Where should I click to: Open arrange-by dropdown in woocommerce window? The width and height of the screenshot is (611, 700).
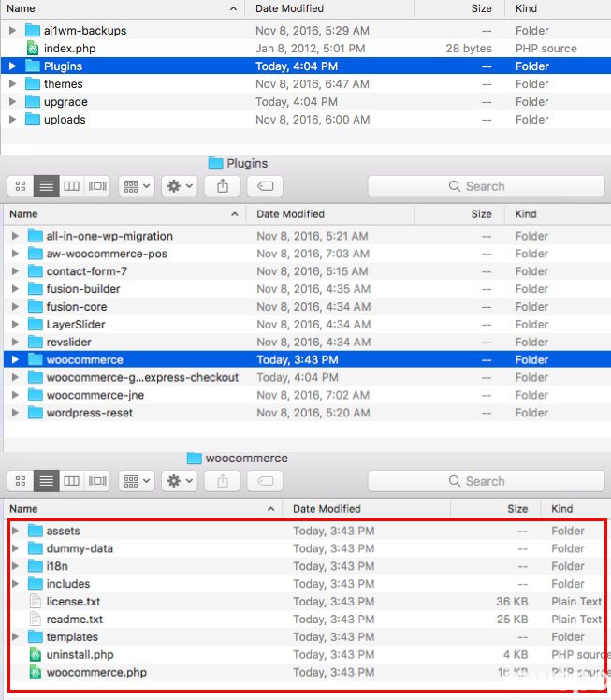(x=137, y=481)
